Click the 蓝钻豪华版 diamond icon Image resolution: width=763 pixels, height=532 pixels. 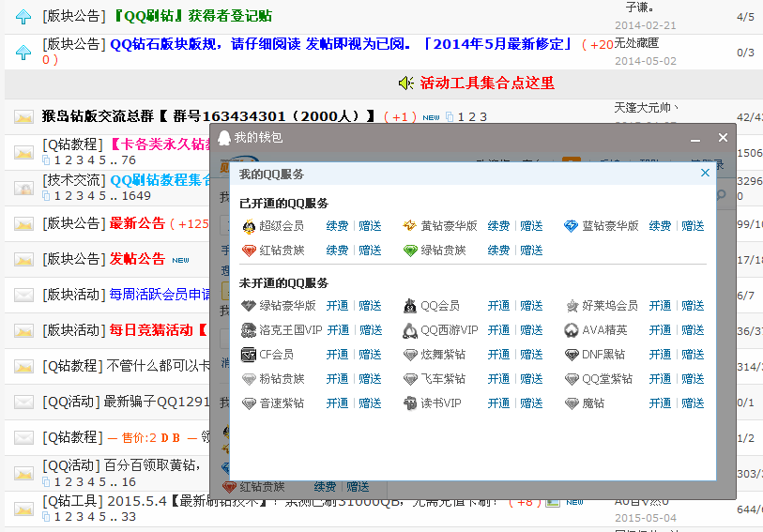click(x=571, y=226)
